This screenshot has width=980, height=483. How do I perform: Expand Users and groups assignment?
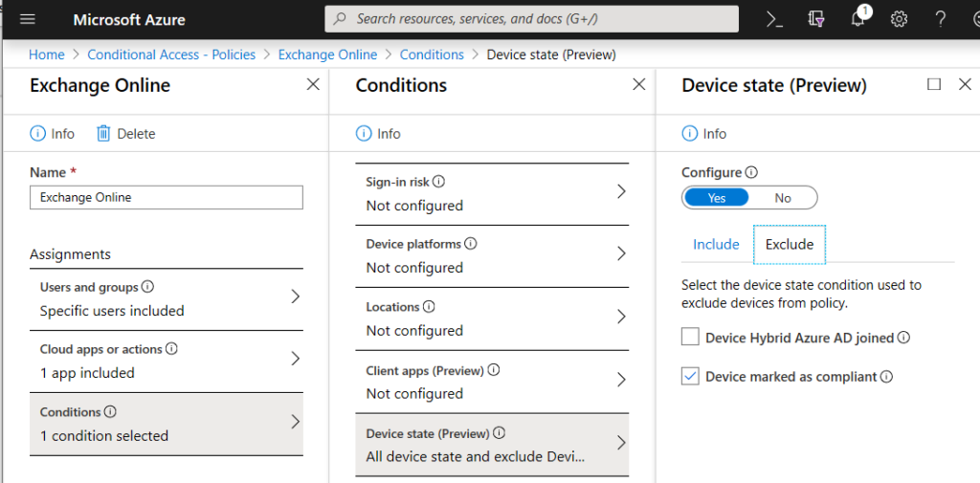(x=167, y=299)
